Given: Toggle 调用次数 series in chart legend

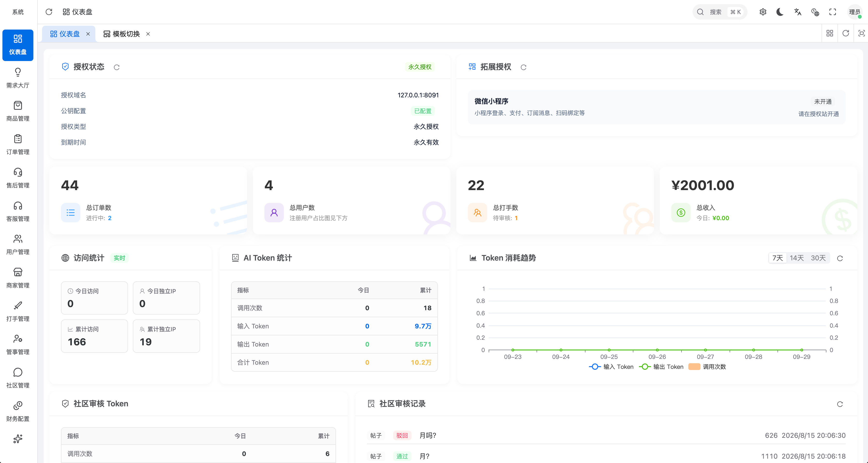Looking at the screenshot, I should coord(707,367).
